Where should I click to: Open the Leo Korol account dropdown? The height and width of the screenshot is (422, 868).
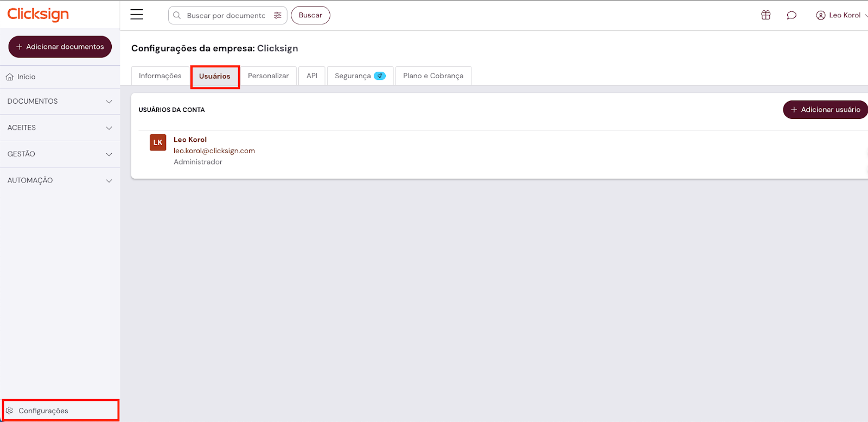click(x=842, y=15)
